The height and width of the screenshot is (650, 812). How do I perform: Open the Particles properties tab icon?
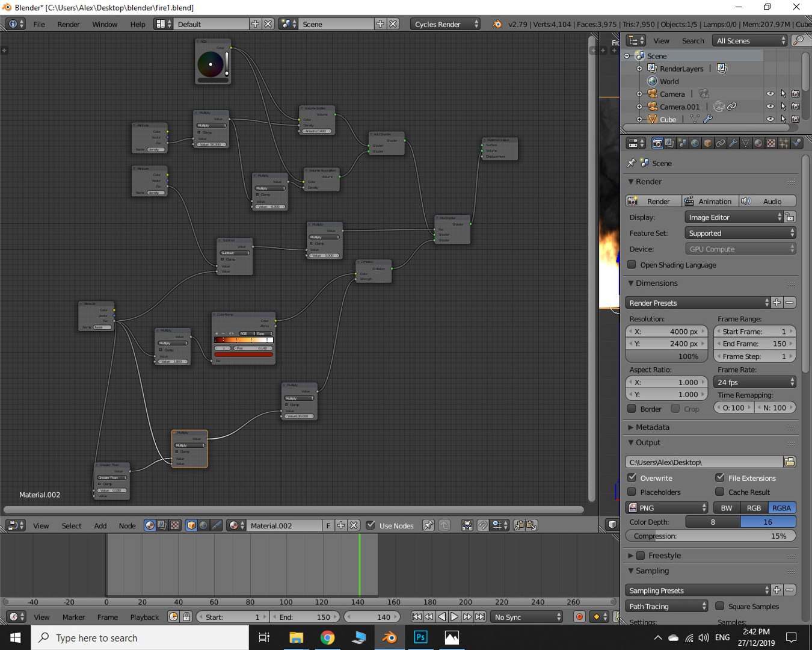tap(784, 143)
